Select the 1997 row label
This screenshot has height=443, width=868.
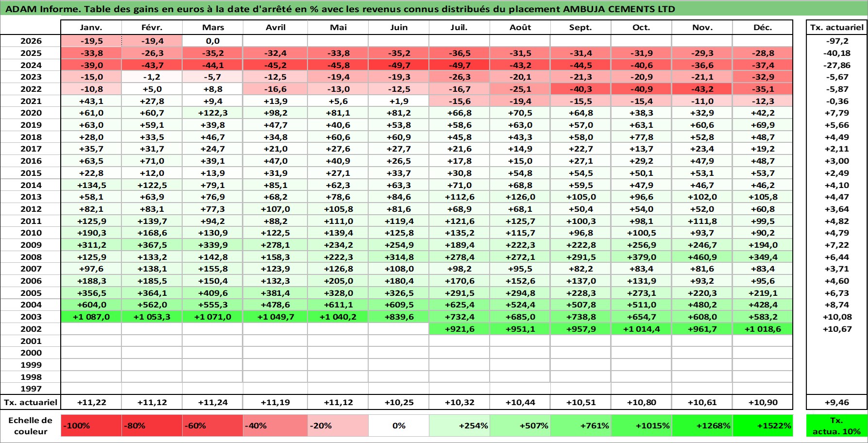pyautogui.click(x=31, y=389)
